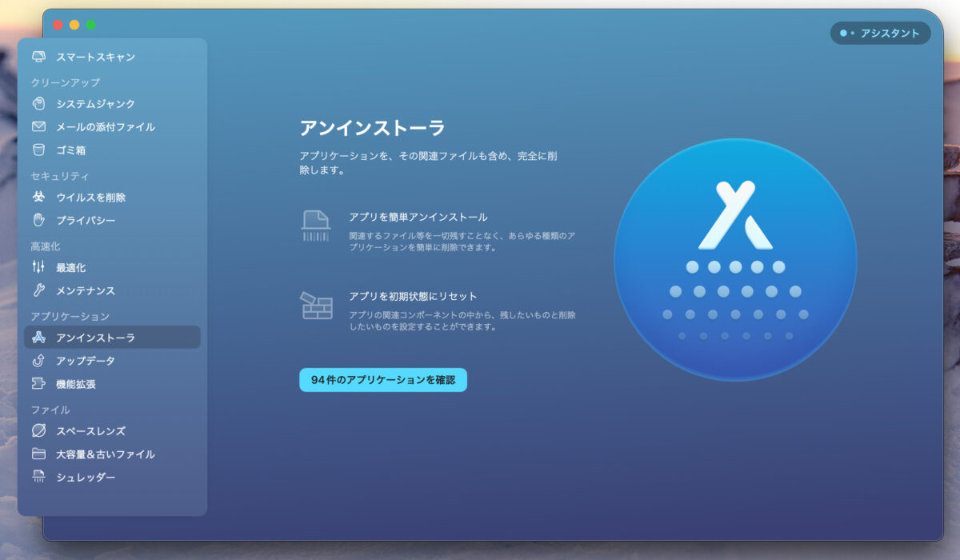Click the アプリを初期状態にリセット heading
Viewport: 960px width, 560px height.
413,296
